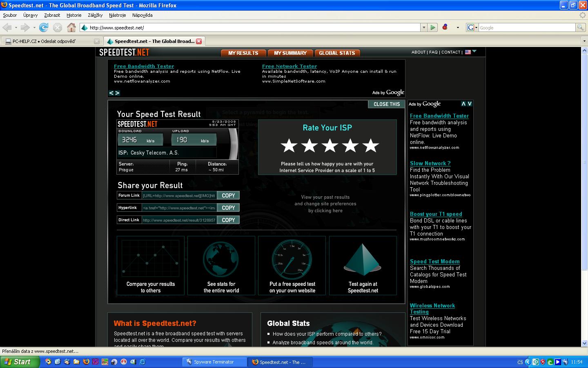The width and height of the screenshot is (588, 368).
Task: Click the Test again pyramid icon
Action: coord(363,259)
